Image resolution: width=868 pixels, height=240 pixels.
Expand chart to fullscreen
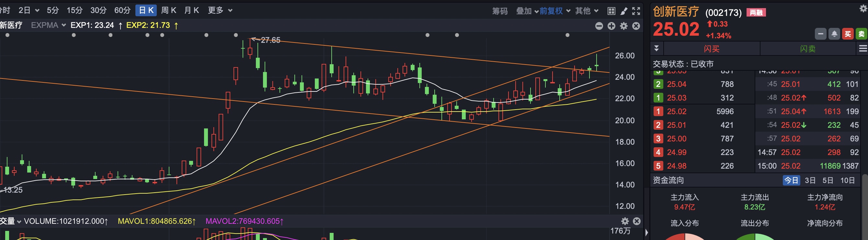click(x=636, y=11)
